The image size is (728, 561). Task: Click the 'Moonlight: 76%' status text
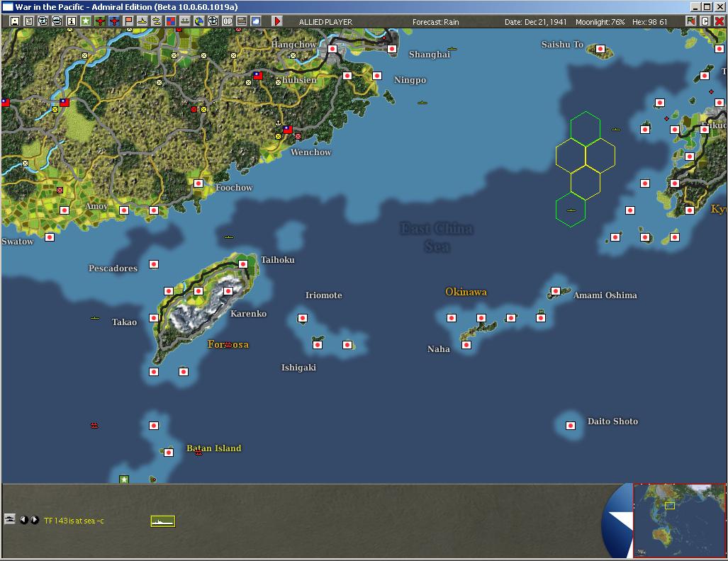600,22
